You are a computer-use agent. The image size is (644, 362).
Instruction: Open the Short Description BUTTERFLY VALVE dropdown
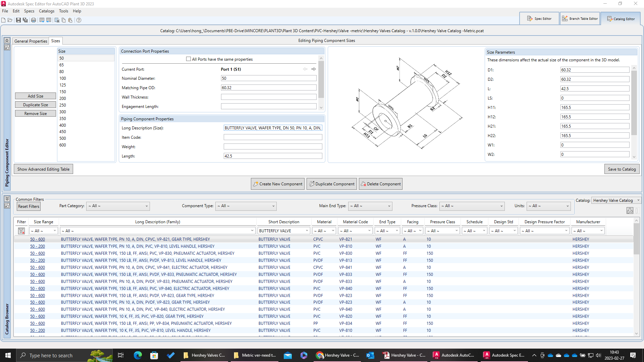pyautogui.click(x=283, y=231)
